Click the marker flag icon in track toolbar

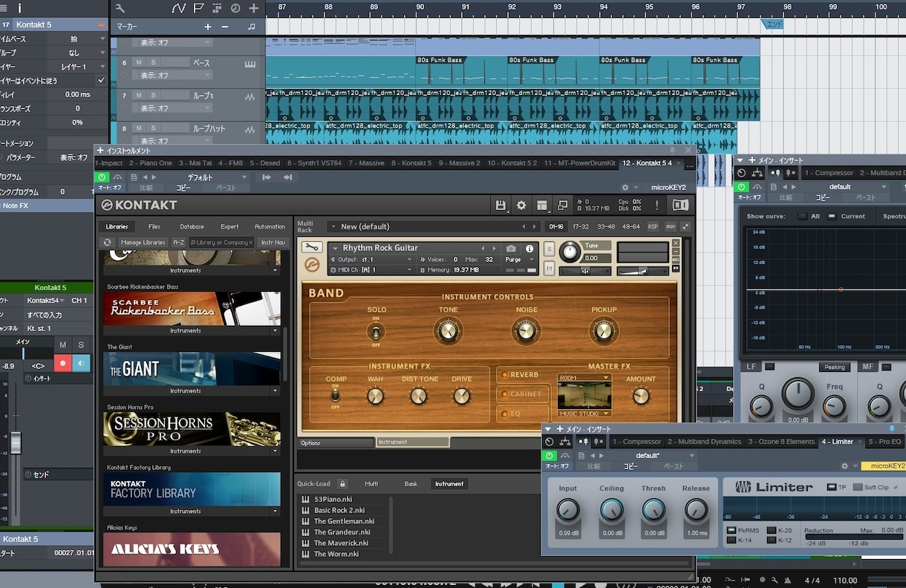[x=198, y=8]
